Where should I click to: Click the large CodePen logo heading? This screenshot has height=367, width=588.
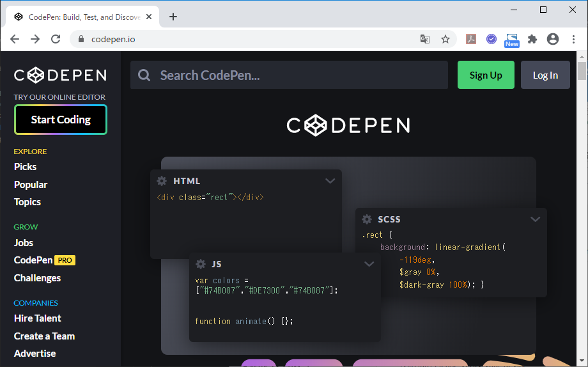348,125
